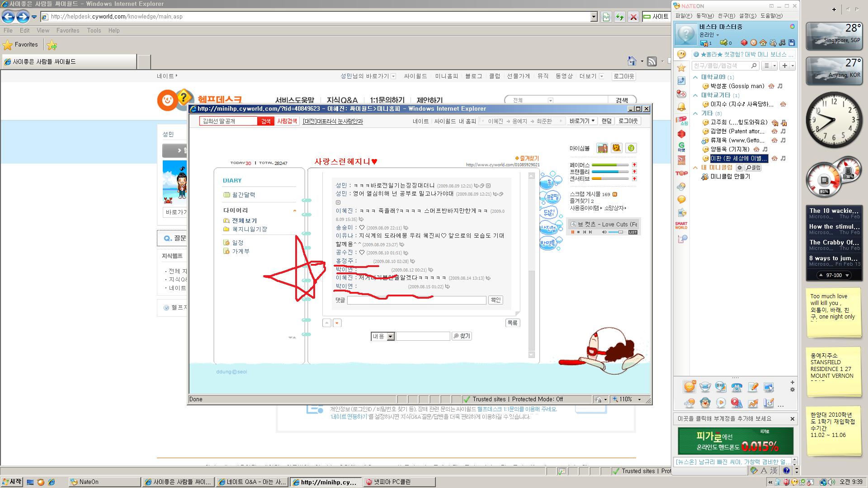This screenshot has height=488, width=868.
Task: Click the school building symbol in minihompy
Action: click(x=602, y=148)
